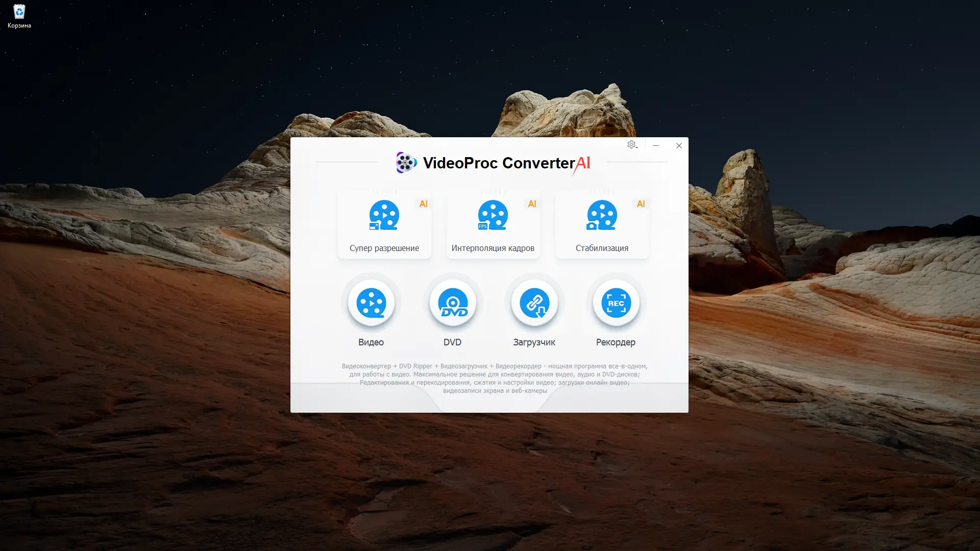Click the DVD label text

452,342
